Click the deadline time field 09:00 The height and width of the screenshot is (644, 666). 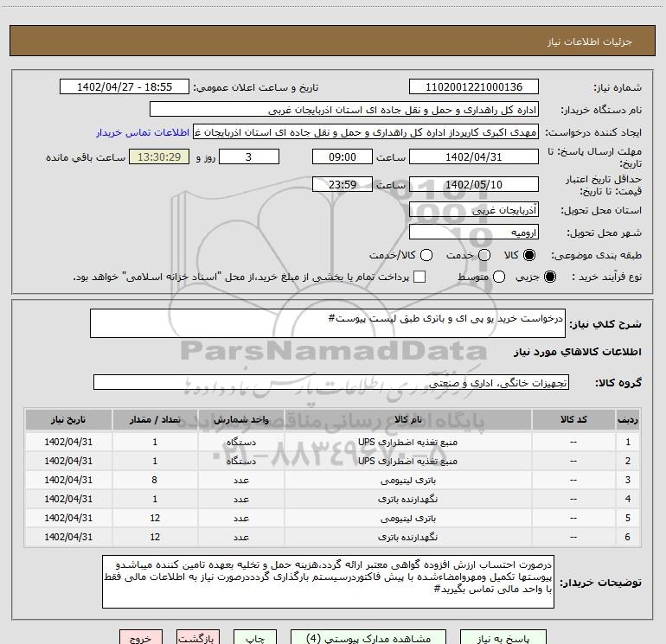343,156
